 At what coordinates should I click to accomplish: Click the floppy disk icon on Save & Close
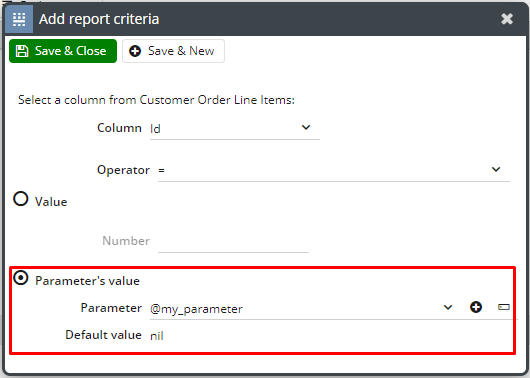(x=22, y=51)
